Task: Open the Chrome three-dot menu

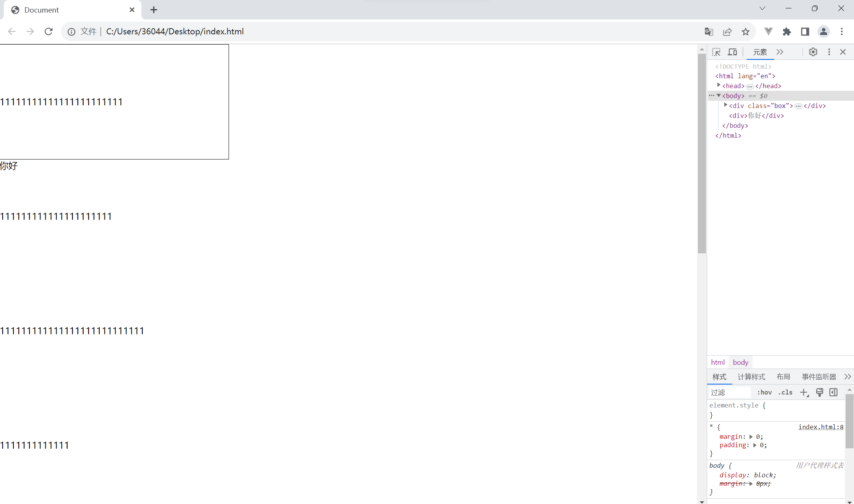Action: click(x=842, y=32)
